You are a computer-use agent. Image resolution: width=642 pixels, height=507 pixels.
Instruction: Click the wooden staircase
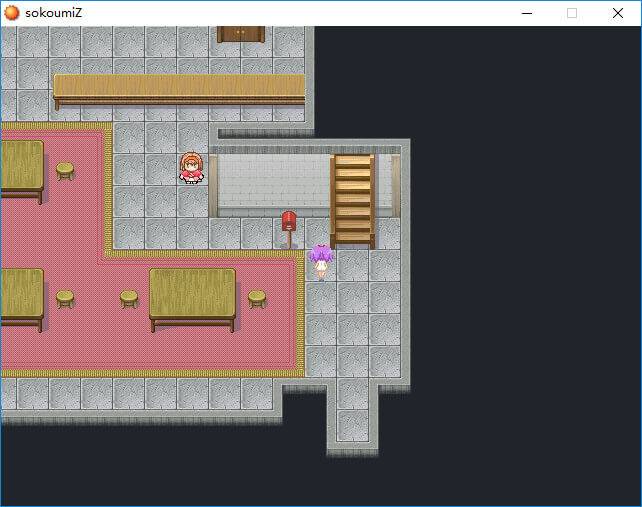pos(352,199)
